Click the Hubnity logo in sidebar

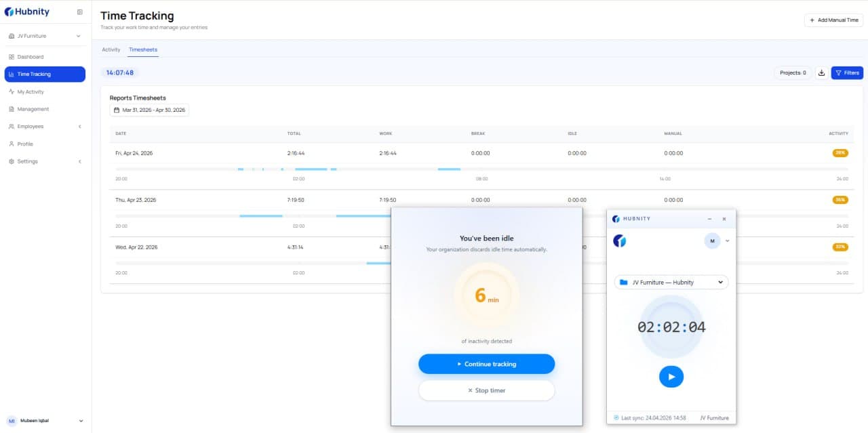(x=27, y=12)
